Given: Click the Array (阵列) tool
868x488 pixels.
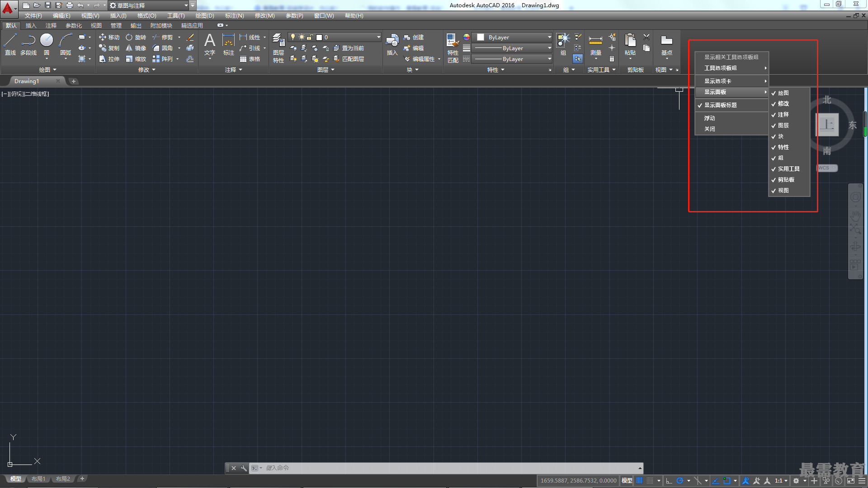Looking at the screenshot, I should [163, 59].
